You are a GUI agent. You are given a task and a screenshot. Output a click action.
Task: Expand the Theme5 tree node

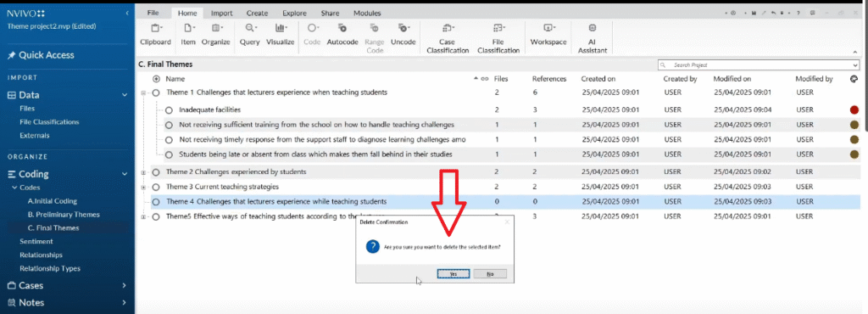point(144,216)
